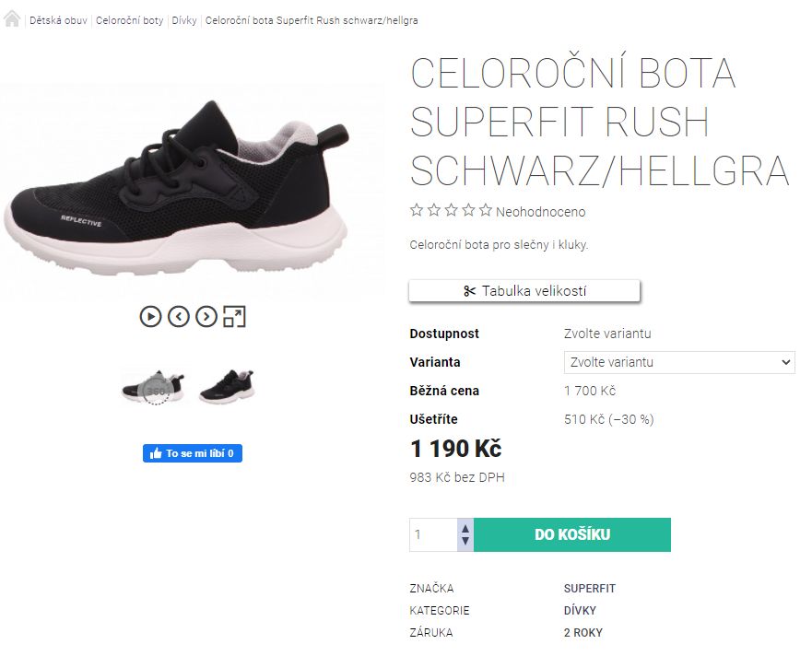Add product with 'DO KOŠÍKU' button
Screen dimensions: 812x656
coord(572,535)
